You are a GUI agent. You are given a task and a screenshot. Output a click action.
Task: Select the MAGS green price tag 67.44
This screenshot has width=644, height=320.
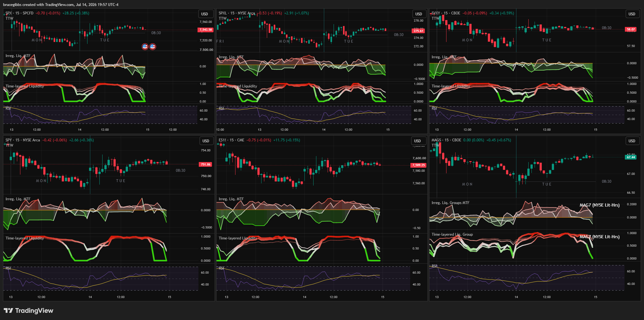pyautogui.click(x=631, y=157)
